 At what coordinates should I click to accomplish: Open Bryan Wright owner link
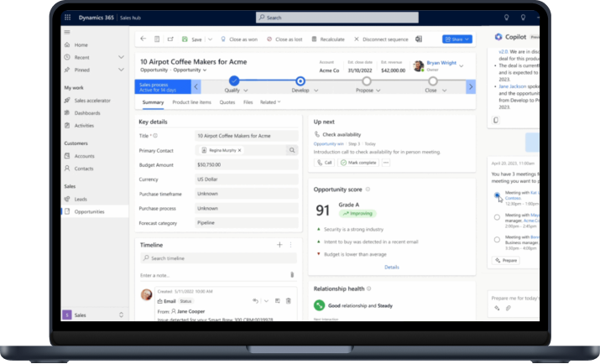pos(441,63)
